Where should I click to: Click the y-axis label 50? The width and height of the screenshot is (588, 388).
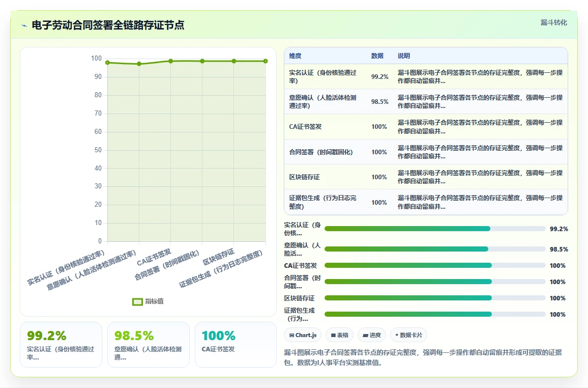coord(98,150)
